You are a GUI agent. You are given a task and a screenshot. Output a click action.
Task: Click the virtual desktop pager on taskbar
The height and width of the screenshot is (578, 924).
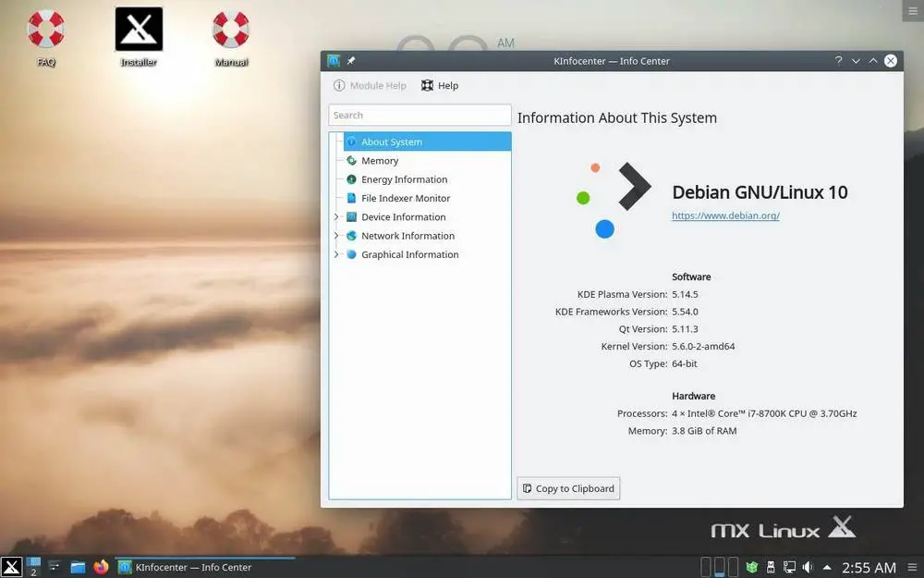tap(33, 567)
